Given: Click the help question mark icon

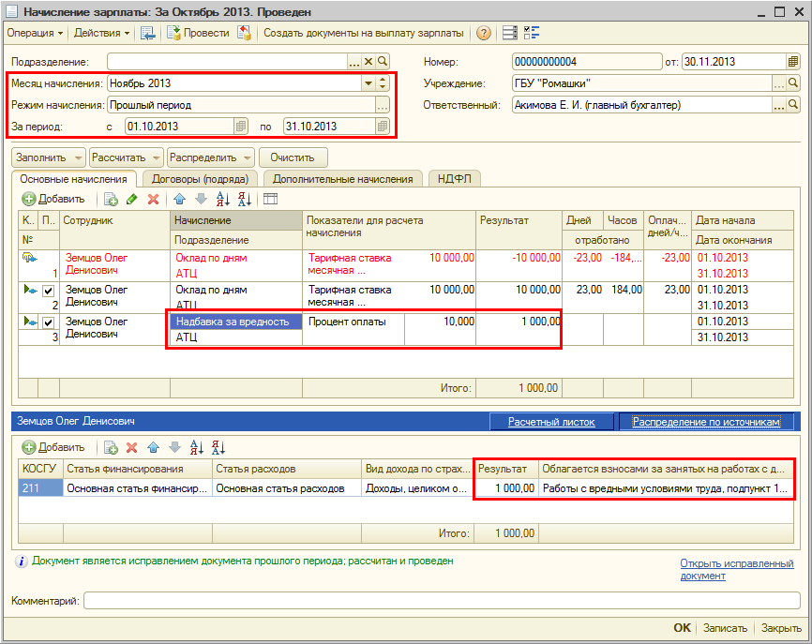Looking at the screenshot, I should 484,33.
